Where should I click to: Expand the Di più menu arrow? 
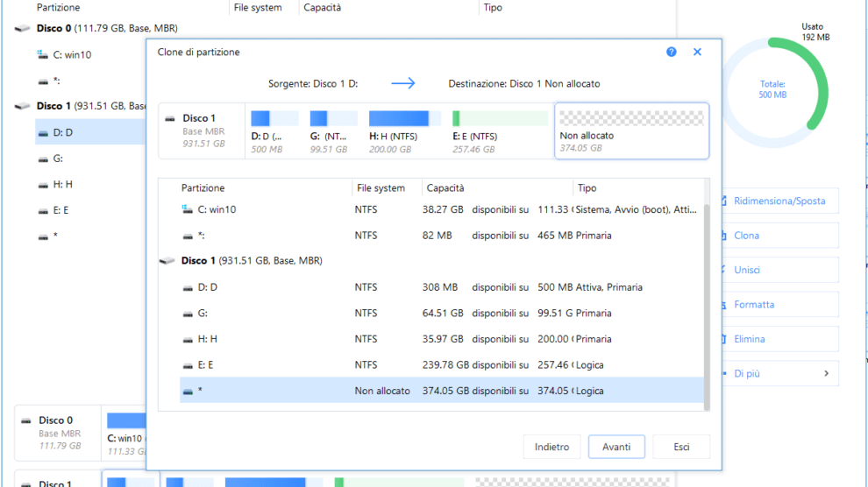pyautogui.click(x=826, y=374)
